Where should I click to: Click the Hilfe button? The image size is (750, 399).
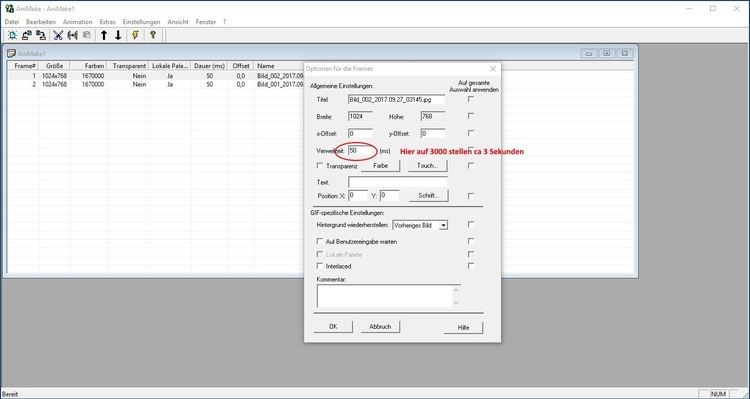[x=463, y=328]
